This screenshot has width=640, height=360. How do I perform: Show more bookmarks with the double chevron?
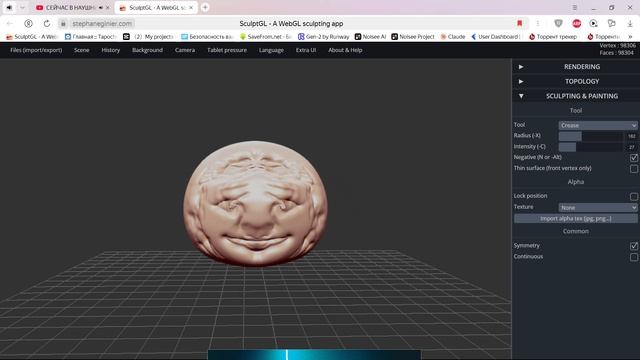[630, 37]
